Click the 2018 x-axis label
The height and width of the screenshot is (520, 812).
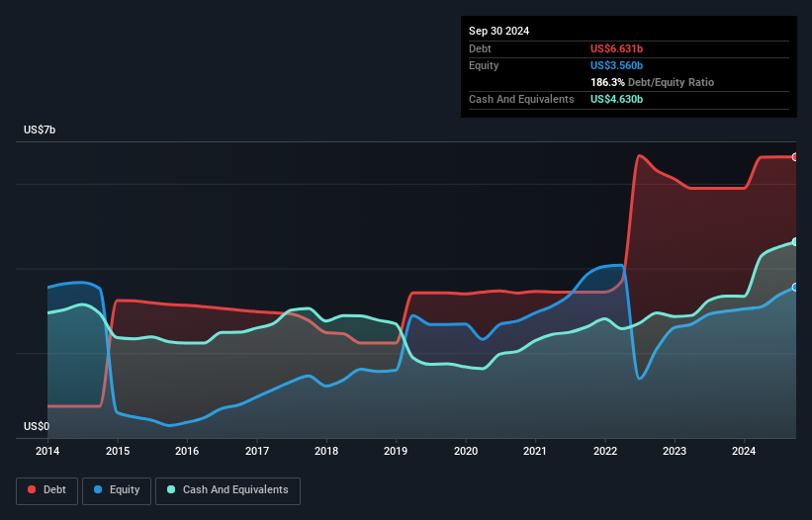tap(326, 451)
